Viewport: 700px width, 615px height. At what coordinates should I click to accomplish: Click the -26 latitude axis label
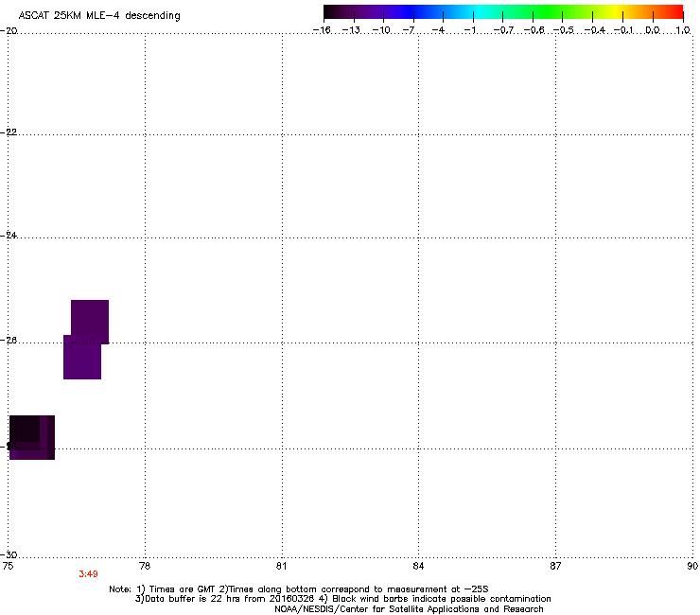coord(9,341)
